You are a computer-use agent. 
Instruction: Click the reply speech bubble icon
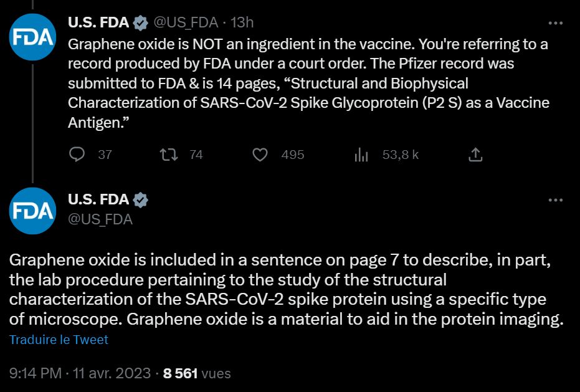pyautogui.click(x=77, y=155)
